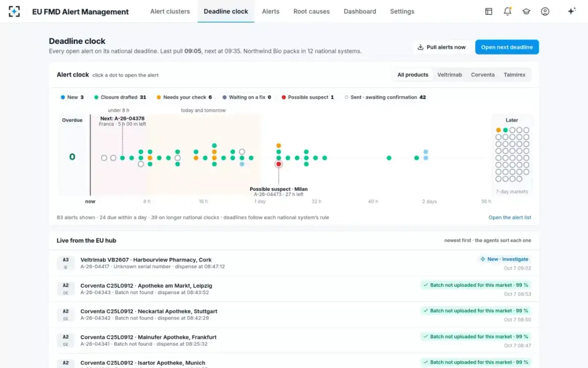Click the A2 DE badge for Leipzig

click(x=66, y=289)
